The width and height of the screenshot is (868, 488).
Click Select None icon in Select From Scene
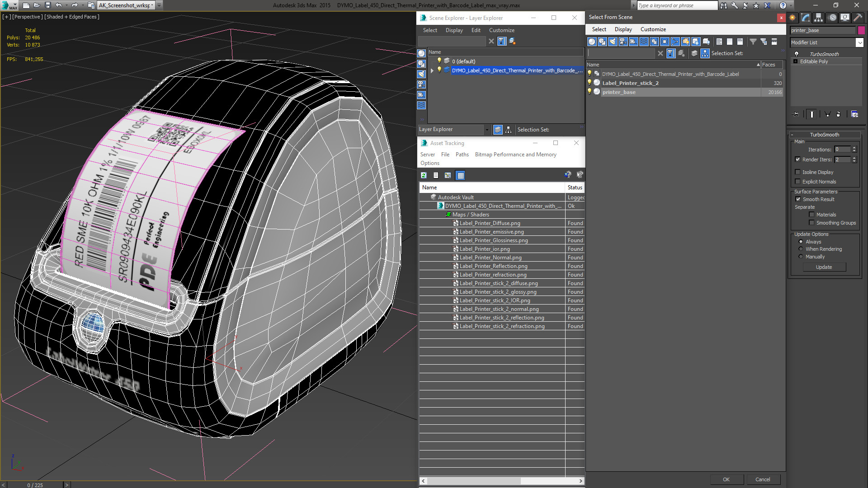pyautogui.click(x=730, y=42)
